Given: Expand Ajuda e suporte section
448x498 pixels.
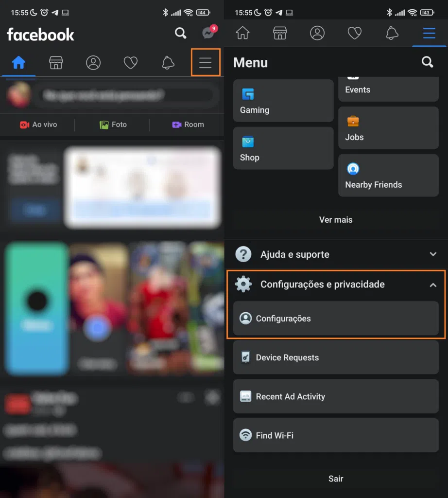Looking at the screenshot, I should click(336, 254).
